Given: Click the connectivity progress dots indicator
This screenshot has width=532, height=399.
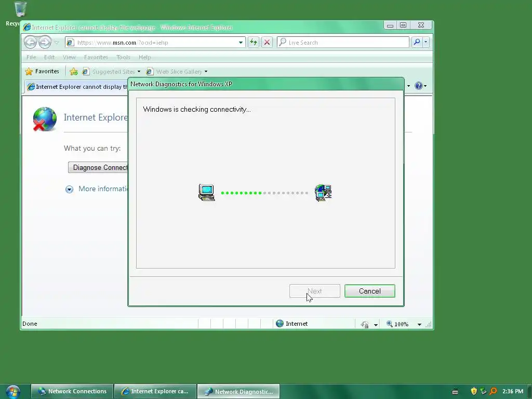Looking at the screenshot, I should click(x=264, y=193).
